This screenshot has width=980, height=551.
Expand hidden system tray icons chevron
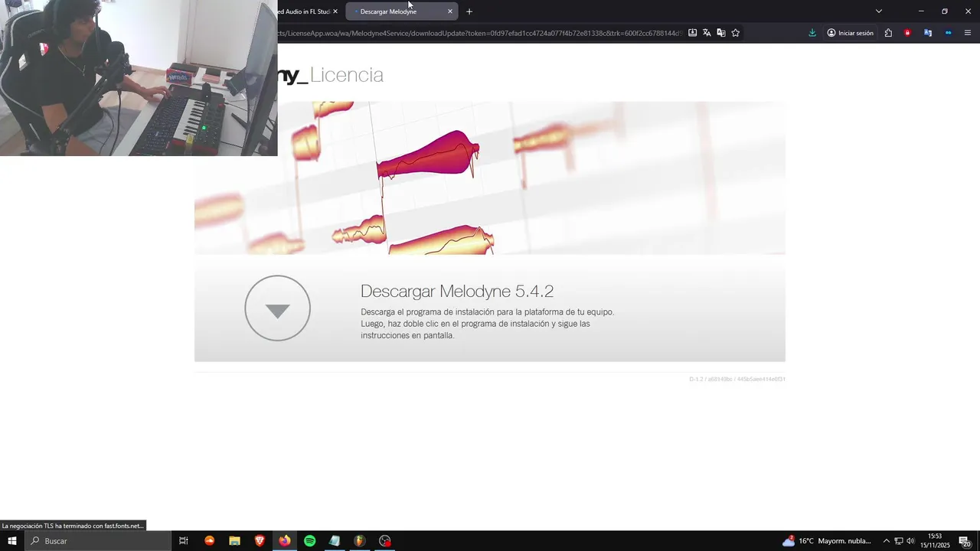pyautogui.click(x=887, y=541)
